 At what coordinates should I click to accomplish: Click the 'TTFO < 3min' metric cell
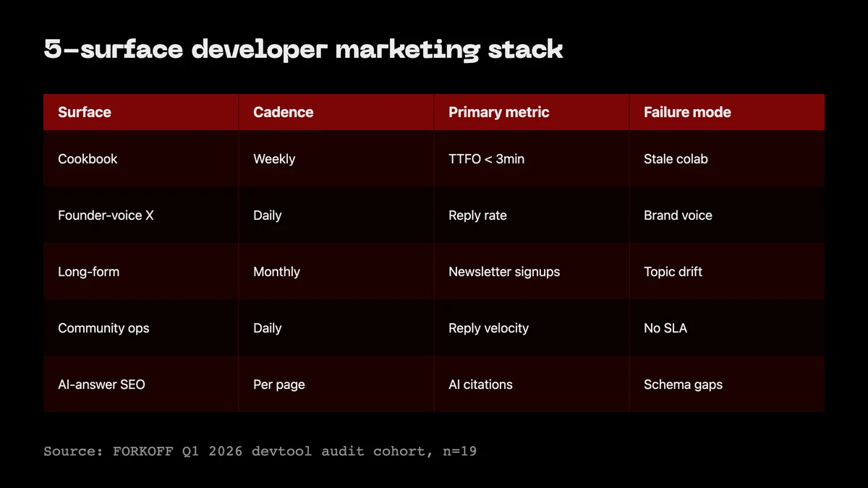coord(532,158)
